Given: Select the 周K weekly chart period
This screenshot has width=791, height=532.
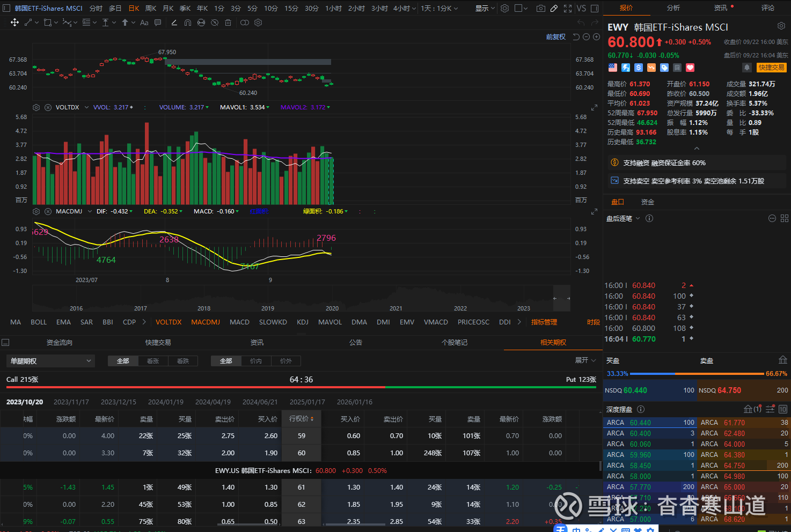Looking at the screenshot, I should 151,9.
